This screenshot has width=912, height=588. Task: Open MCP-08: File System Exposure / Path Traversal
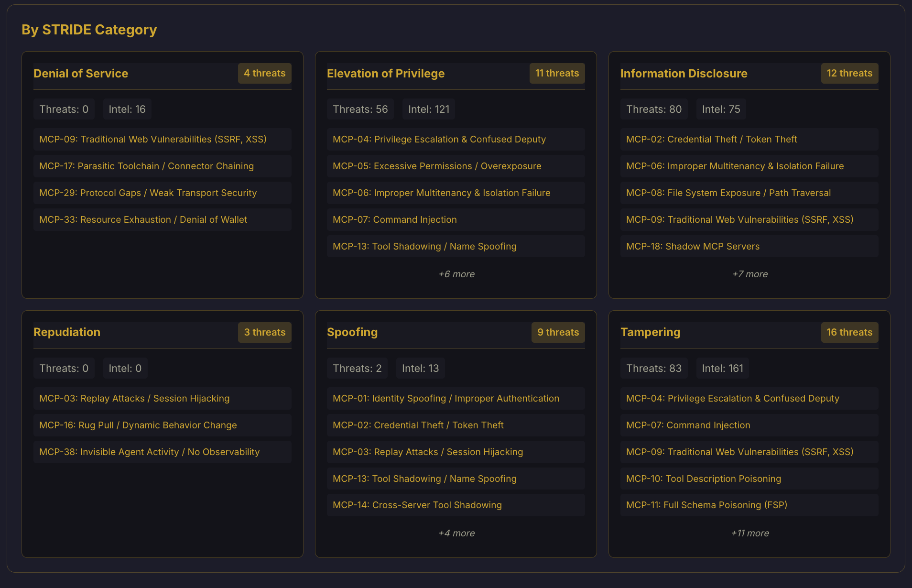coord(749,193)
